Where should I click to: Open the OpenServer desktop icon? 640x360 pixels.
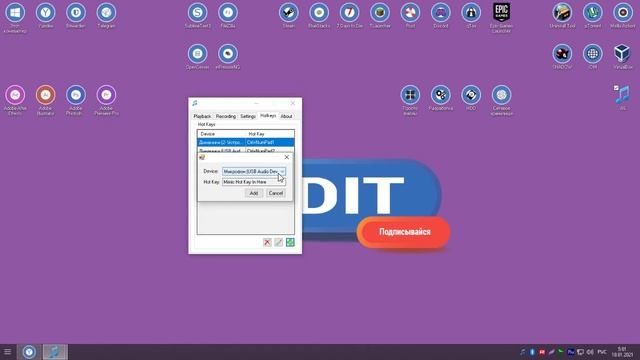pyautogui.click(x=198, y=56)
